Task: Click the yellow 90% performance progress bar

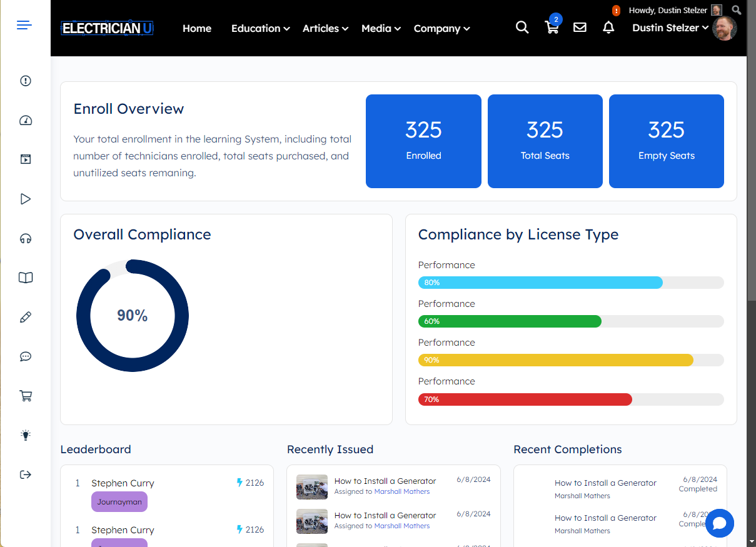Action: 555,360
